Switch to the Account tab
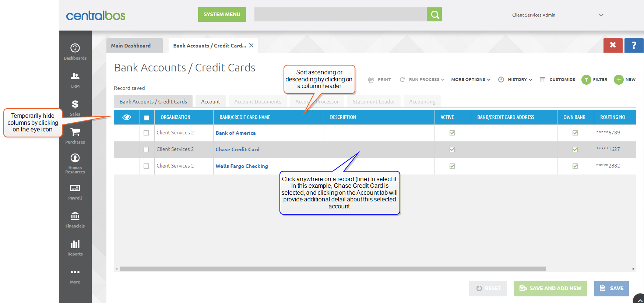644x303 pixels. pyautogui.click(x=211, y=102)
